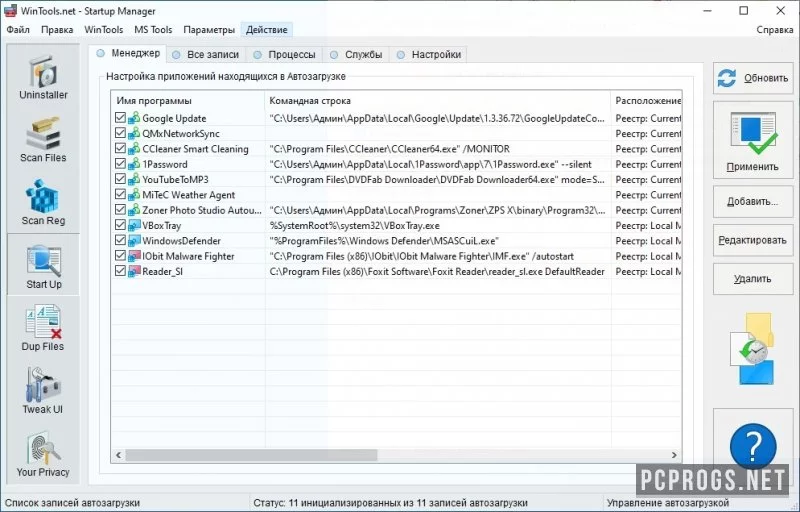Select the QMxNetworkSync row name
The image size is (800, 512).
click(x=181, y=134)
